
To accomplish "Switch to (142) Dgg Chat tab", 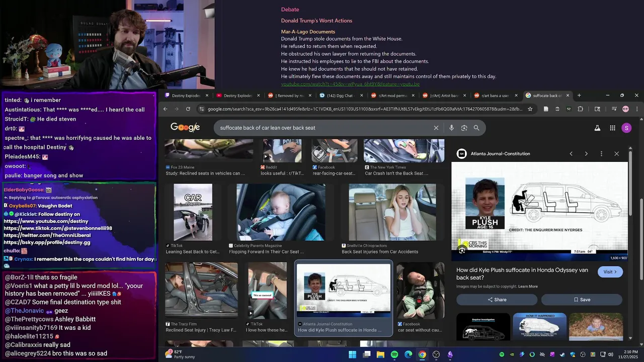I will 341,95.
